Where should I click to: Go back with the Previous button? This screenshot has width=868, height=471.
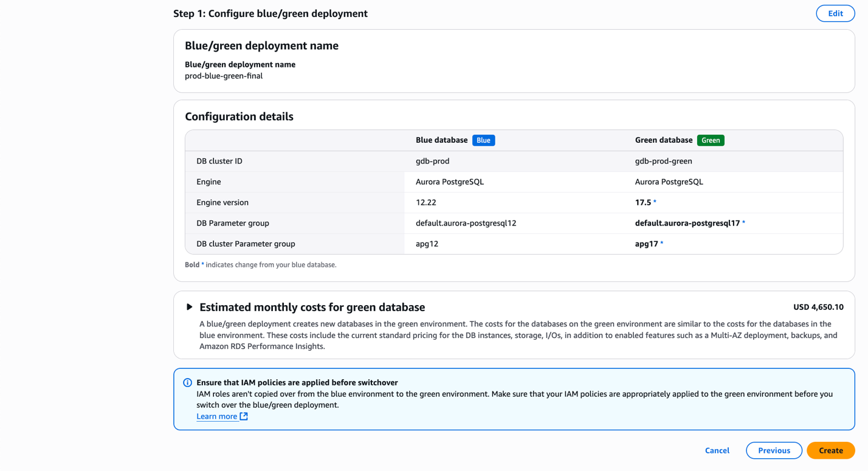[774, 450]
